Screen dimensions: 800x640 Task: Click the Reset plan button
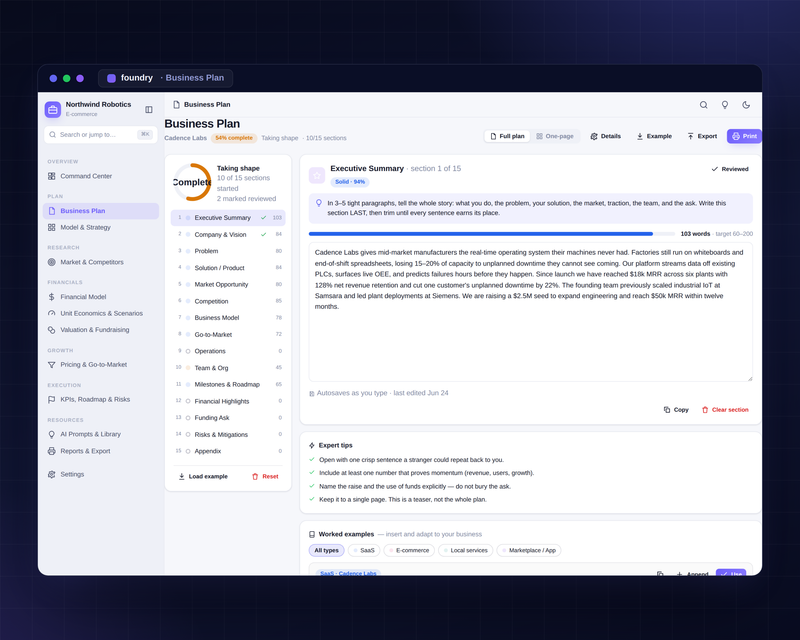(265, 476)
